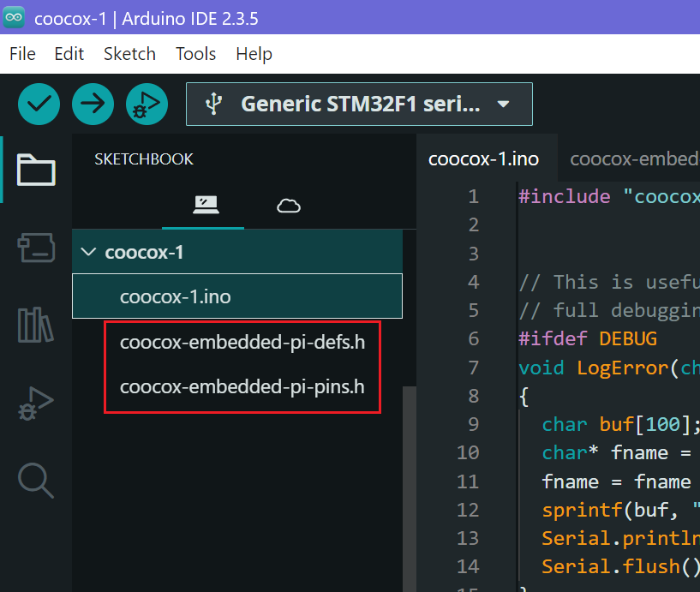The height and width of the screenshot is (592, 700).
Task: Open the Search magnifier in sidebar
Action: 36,480
